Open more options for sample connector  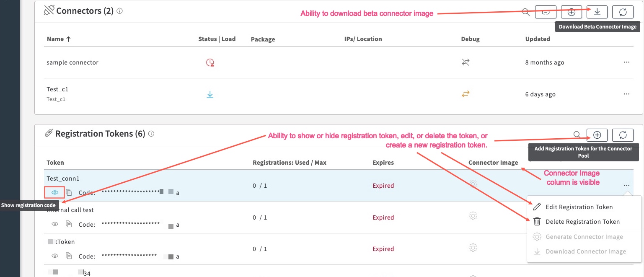(x=626, y=62)
